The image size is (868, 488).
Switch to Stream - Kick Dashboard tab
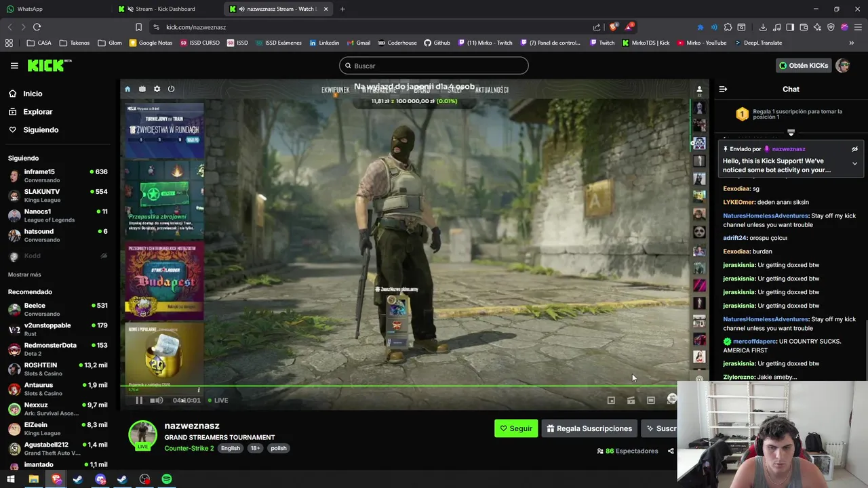[x=168, y=9]
